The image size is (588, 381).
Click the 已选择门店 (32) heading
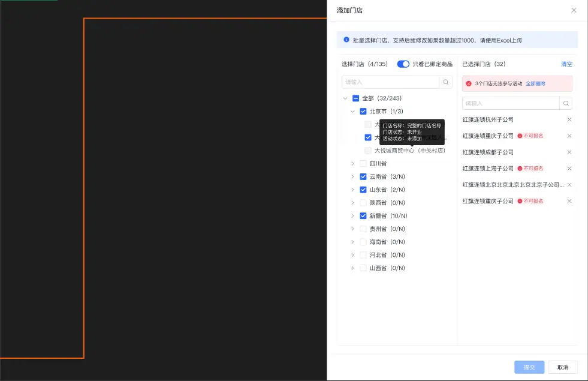coord(484,64)
